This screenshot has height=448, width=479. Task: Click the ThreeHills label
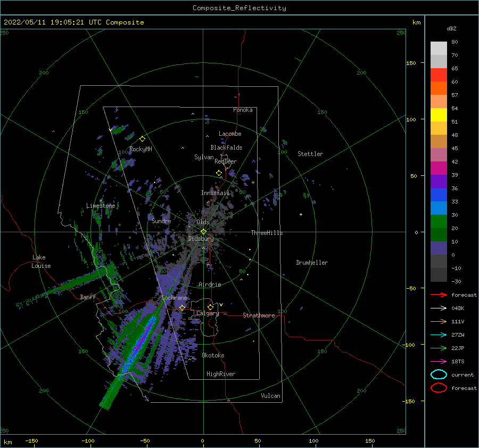coord(267,233)
